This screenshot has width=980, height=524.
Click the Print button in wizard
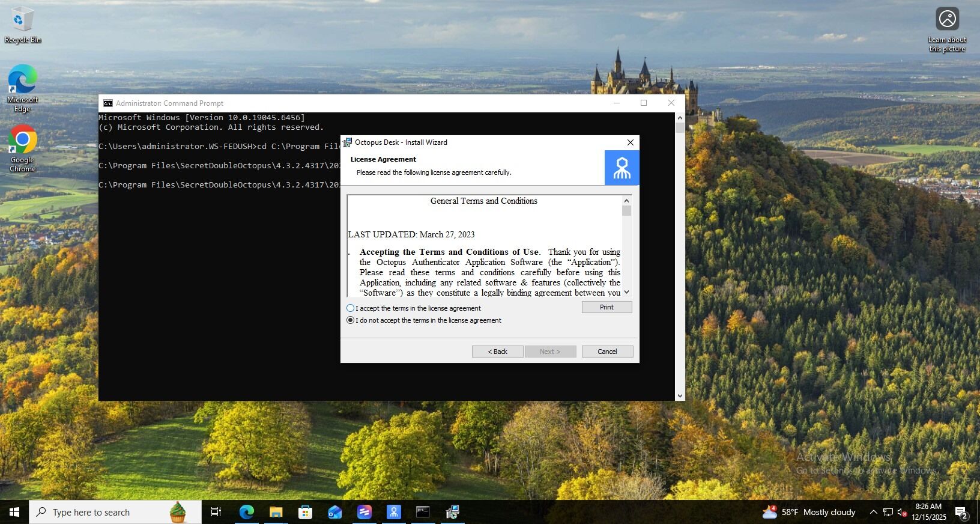[x=606, y=307]
